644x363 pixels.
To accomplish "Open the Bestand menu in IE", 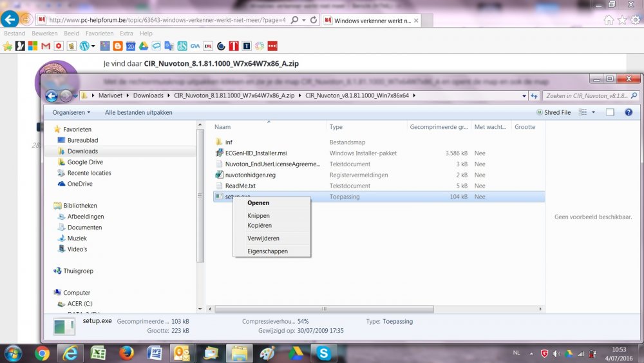I will (x=14, y=34).
